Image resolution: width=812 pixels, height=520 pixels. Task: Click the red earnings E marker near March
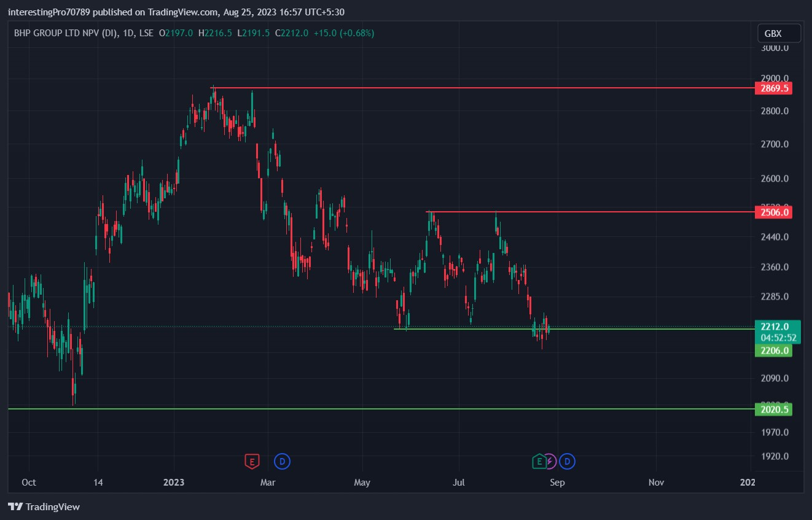pos(251,461)
